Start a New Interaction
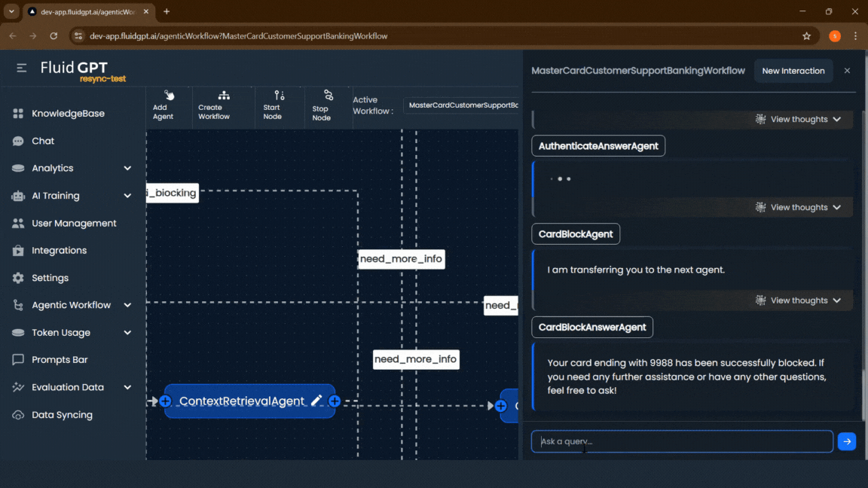868x488 pixels. [793, 71]
